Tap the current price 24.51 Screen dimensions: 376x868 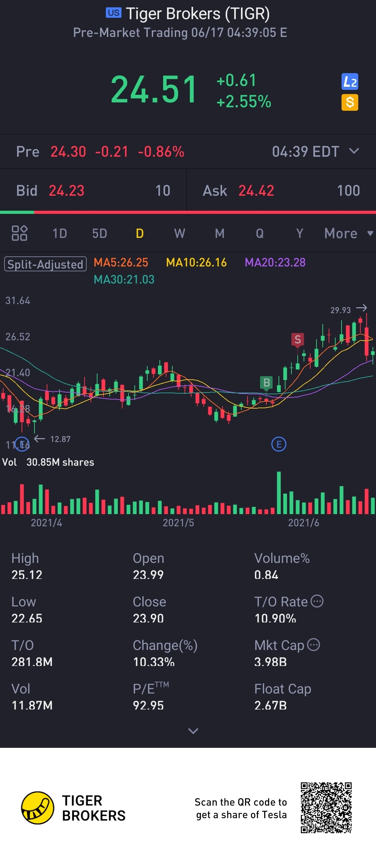[x=154, y=90]
